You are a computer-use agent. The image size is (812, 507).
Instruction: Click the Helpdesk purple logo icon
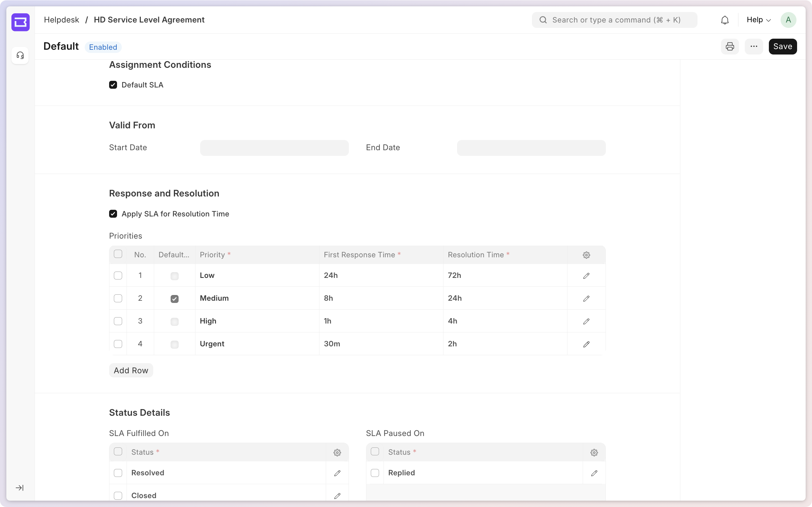21,22
